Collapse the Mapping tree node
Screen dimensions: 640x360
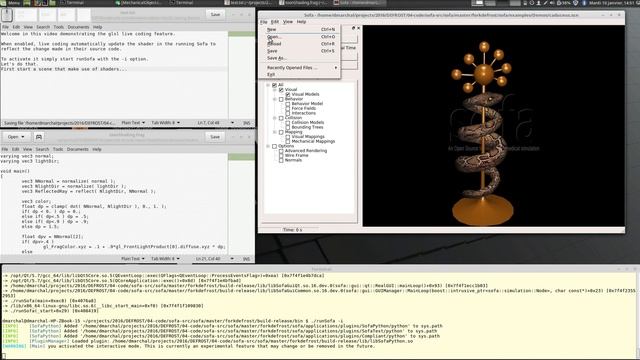tap(275, 132)
